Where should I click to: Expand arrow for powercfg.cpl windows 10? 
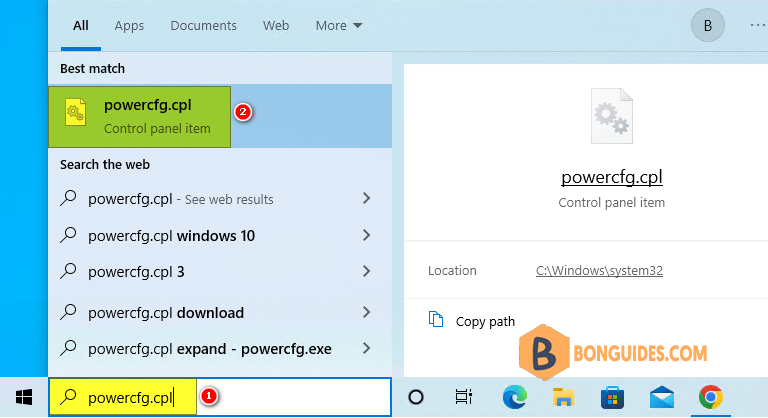[x=366, y=235]
